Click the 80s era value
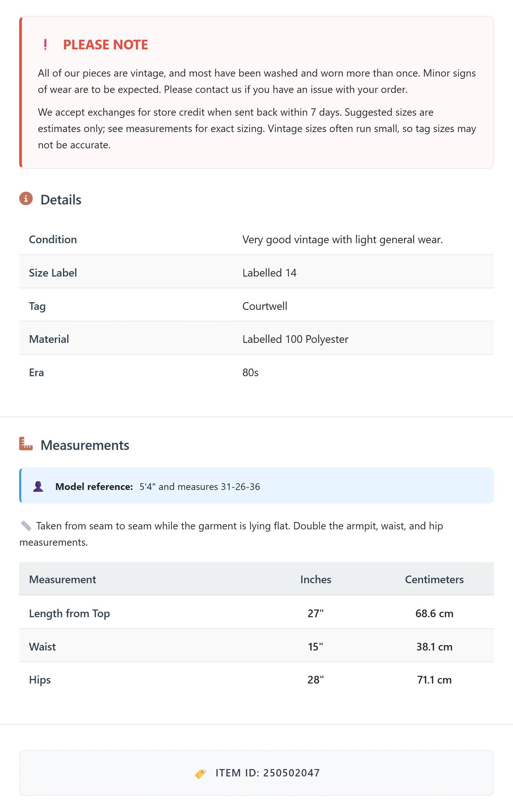 [x=250, y=372]
